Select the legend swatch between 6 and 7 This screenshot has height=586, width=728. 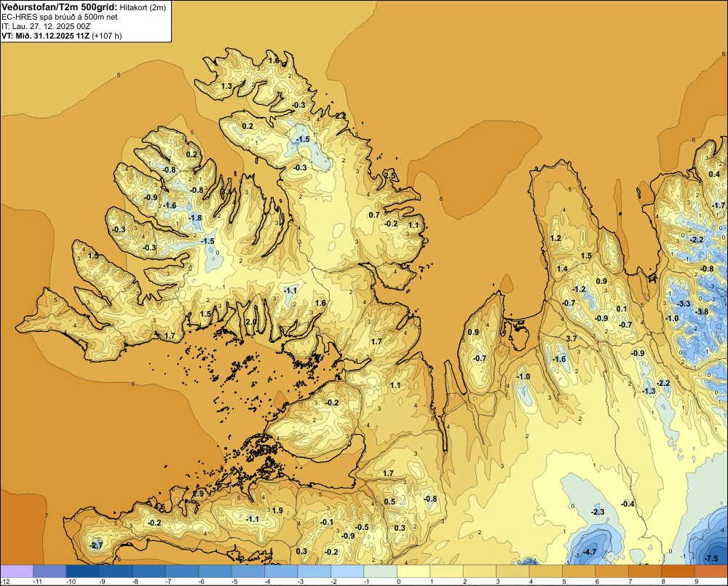pyautogui.click(x=612, y=571)
